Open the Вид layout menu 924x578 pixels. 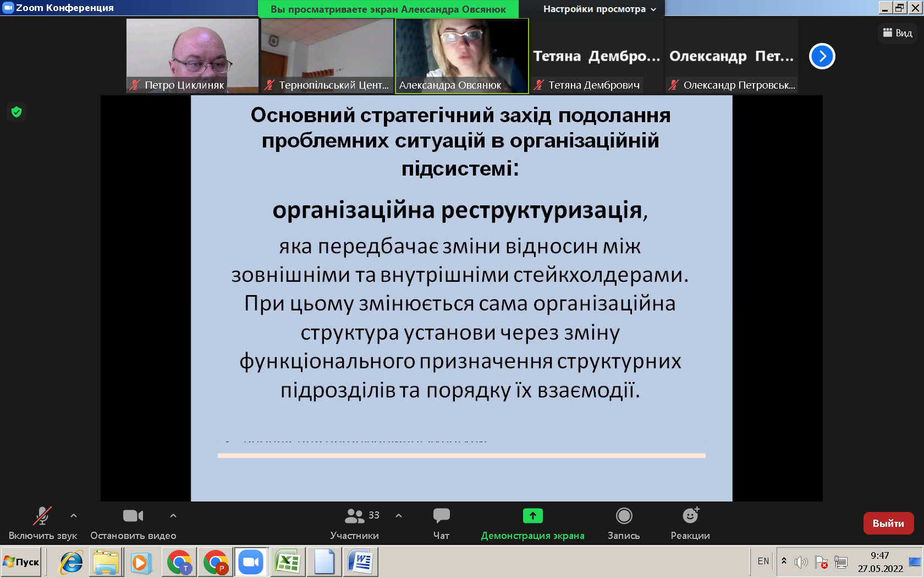(898, 33)
